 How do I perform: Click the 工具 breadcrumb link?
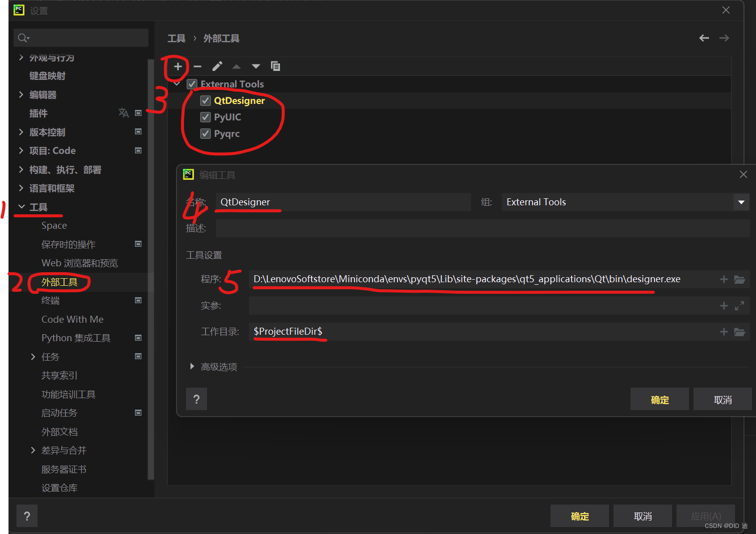(x=176, y=38)
